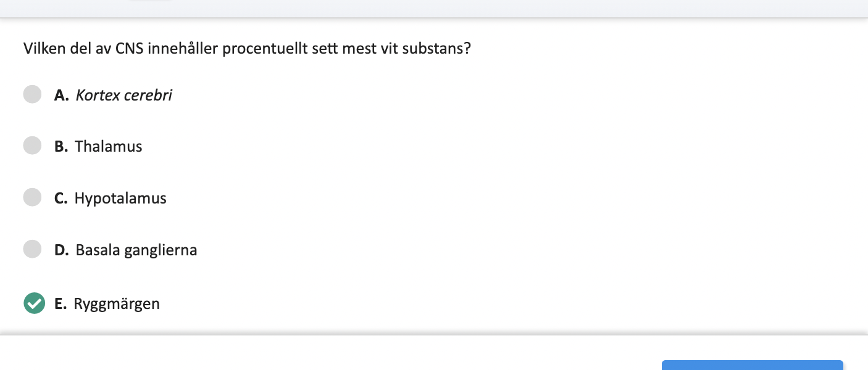This screenshot has width=868, height=370.
Task: Click the question text about vit substans
Action: point(247,48)
